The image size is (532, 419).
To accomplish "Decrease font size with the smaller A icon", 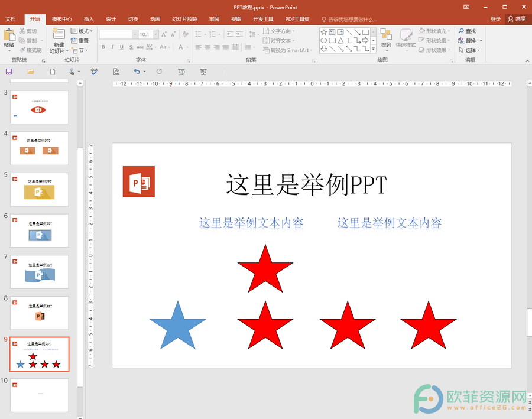I will point(173,34).
